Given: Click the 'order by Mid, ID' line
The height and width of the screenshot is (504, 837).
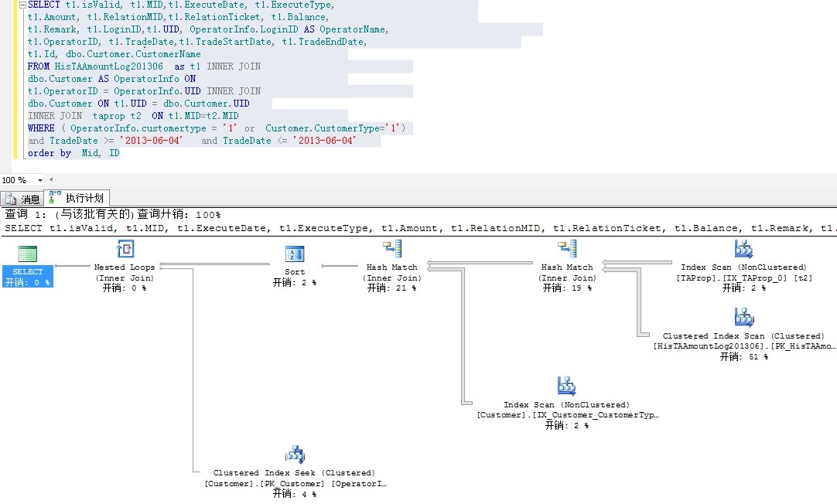Looking at the screenshot, I should (73, 153).
